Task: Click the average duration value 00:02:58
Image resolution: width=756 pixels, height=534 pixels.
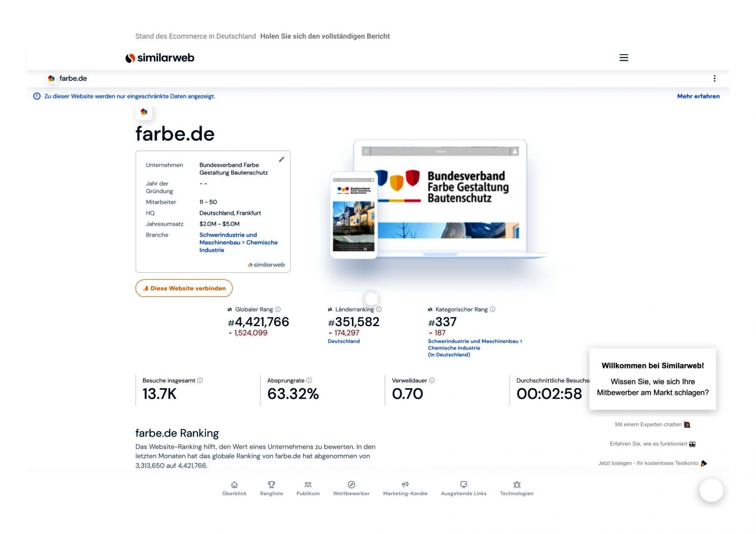Action: tap(549, 394)
